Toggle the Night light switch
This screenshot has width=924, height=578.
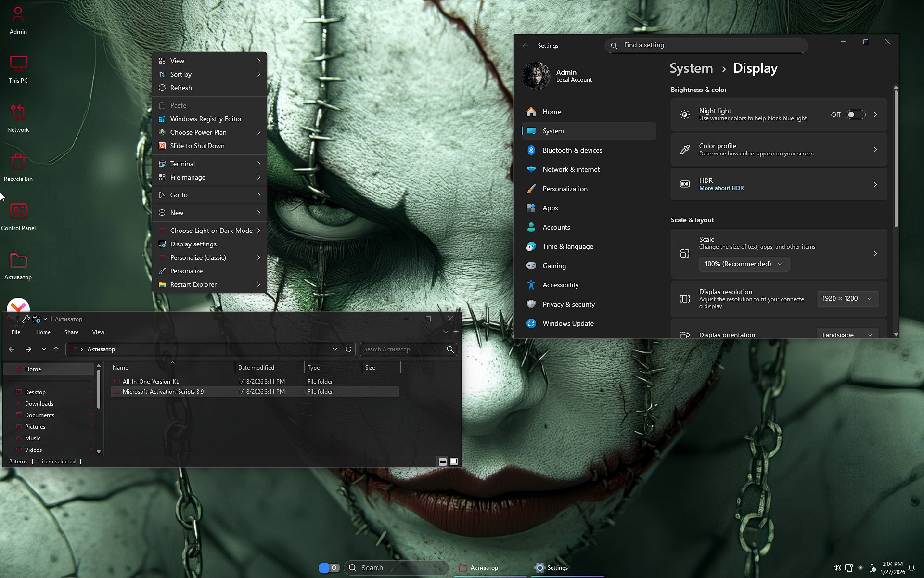(x=856, y=115)
